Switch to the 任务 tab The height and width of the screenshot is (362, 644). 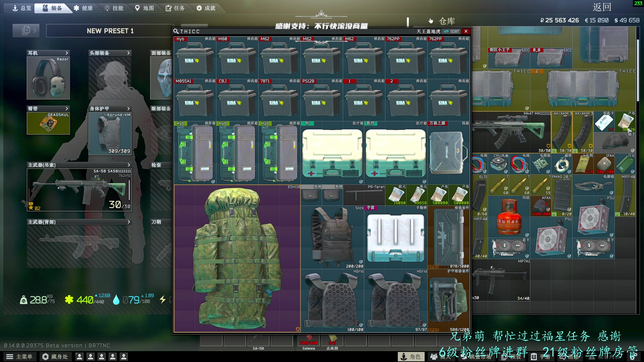(175, 8)
